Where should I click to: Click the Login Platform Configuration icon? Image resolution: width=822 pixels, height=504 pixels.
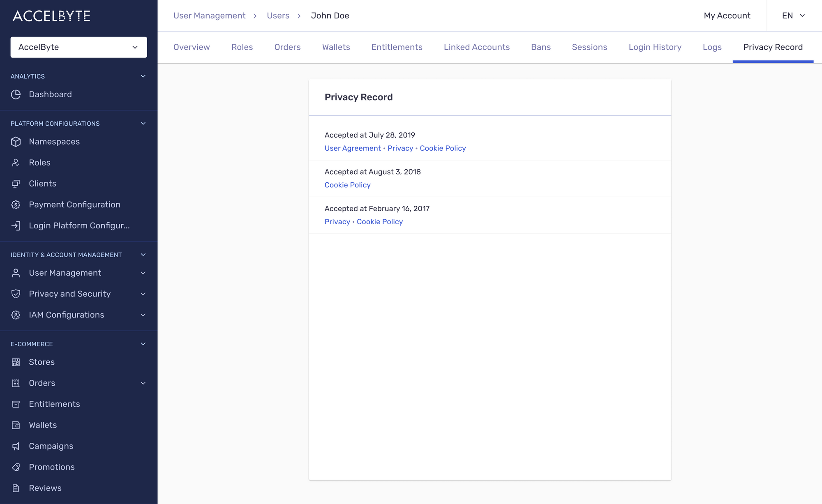pos(16,226)
